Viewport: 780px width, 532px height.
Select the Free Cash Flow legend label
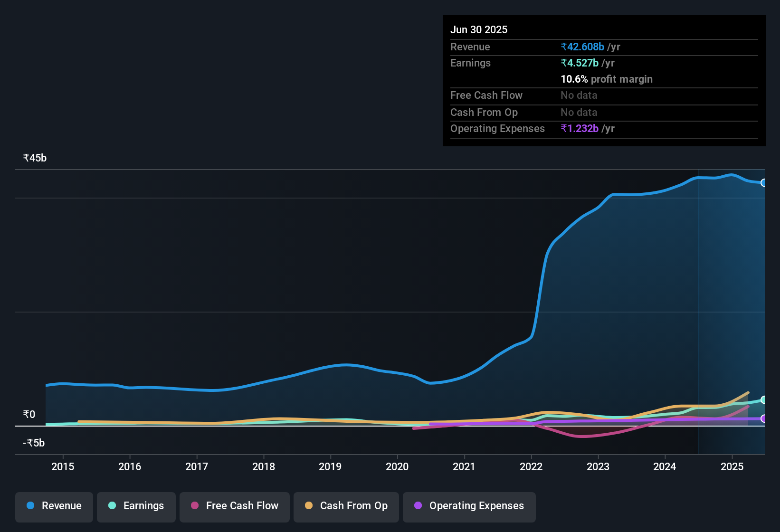[x=242, y=506]
